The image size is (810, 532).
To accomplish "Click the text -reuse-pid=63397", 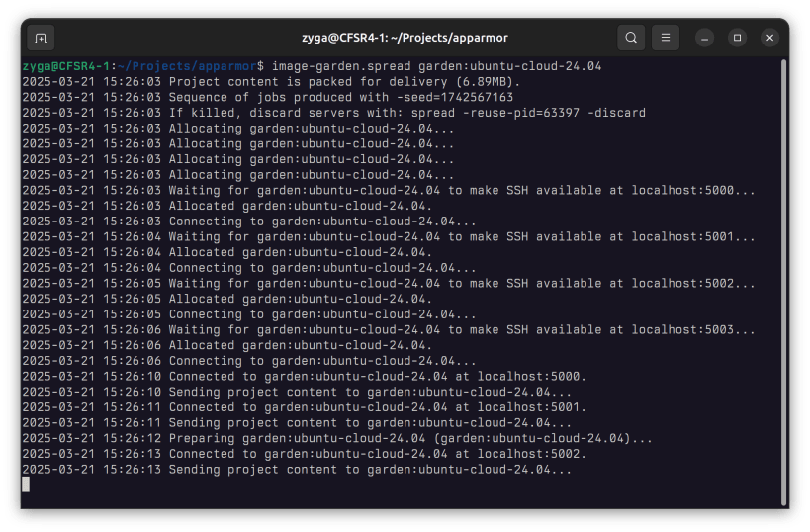I will 520,113.
